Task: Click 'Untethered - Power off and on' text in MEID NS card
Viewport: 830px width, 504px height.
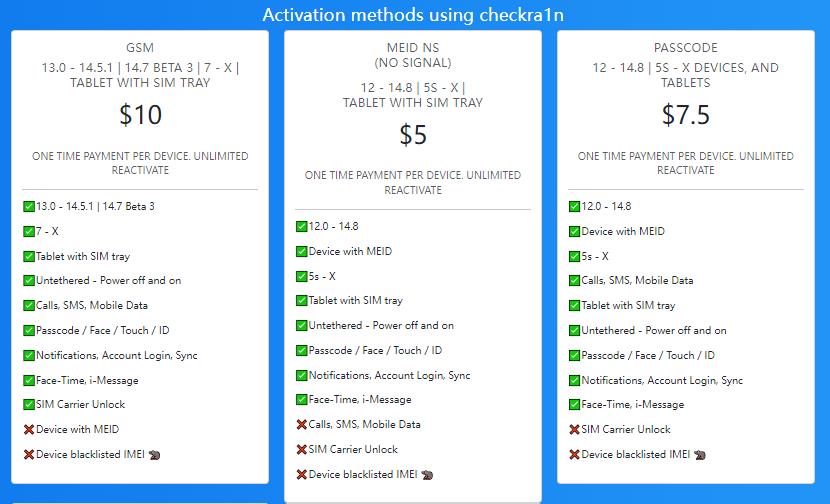Action: (381, 326)
